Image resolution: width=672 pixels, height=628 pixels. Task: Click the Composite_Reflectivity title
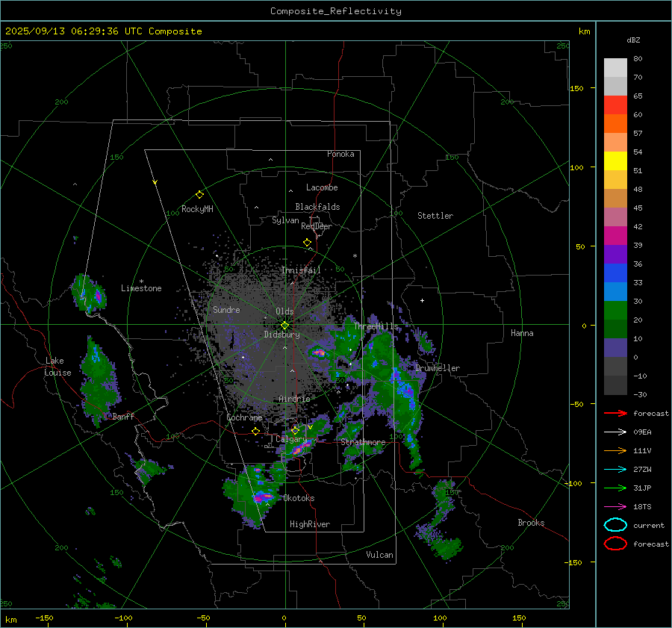[336, 11]
